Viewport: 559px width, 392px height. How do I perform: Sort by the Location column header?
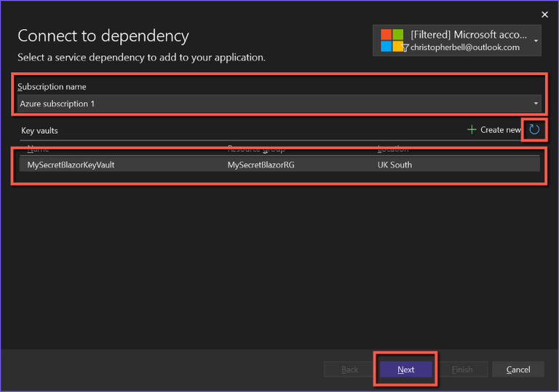coord(392,149)
